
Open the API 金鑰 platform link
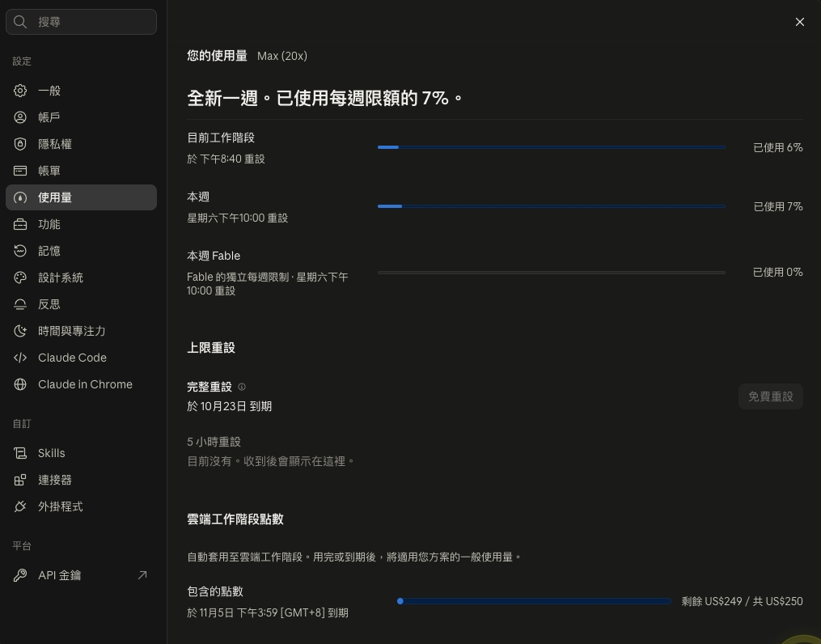81,575
